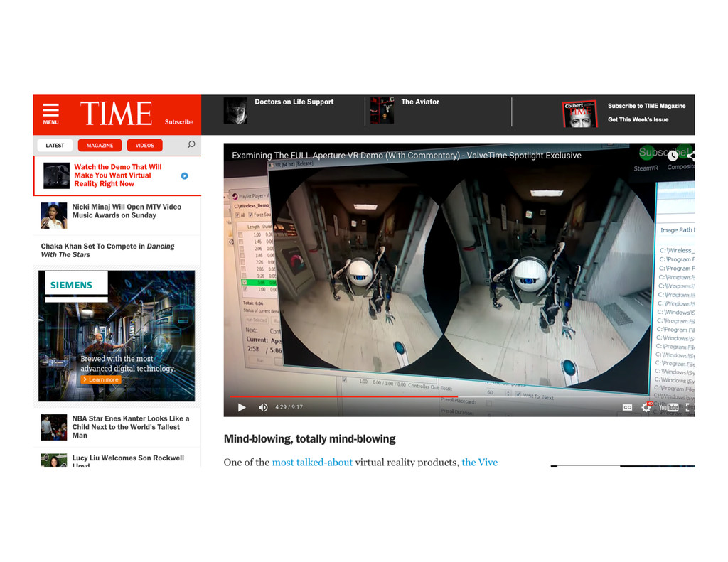Click the video title 'Examining The FULL Aperture VR Demo'
Screen dimensions: 728x562
click(406, 156)
